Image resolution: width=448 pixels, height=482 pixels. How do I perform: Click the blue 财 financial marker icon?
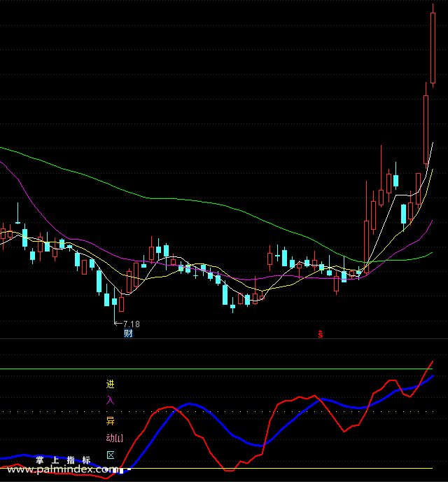[128, 333]
